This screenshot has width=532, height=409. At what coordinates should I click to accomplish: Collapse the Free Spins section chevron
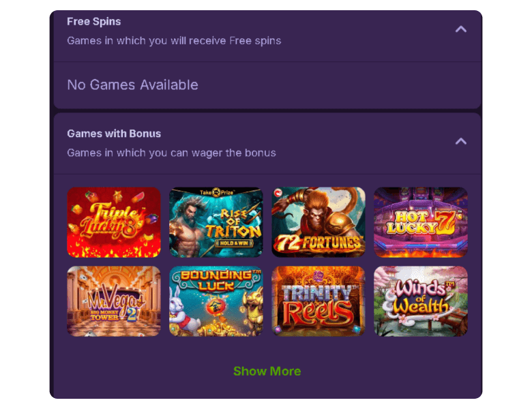pos(461,29)
